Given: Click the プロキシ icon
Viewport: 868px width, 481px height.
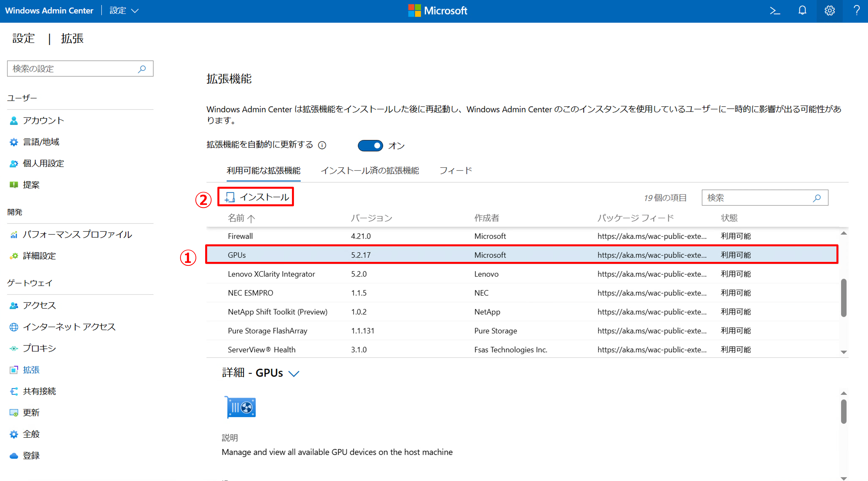Looking at the screenshot, I should coord(14,348).
